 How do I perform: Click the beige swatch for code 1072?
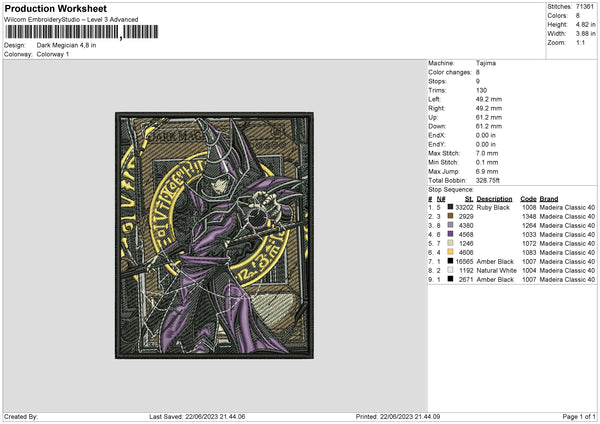tap(450, 243)
